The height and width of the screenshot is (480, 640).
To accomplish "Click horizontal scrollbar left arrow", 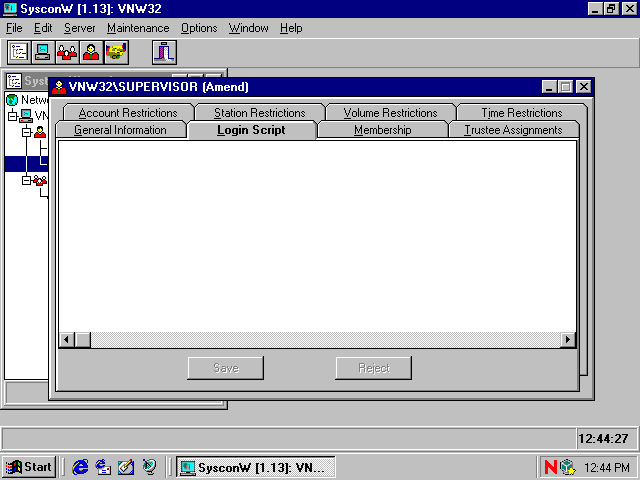I will click(67, 340).
